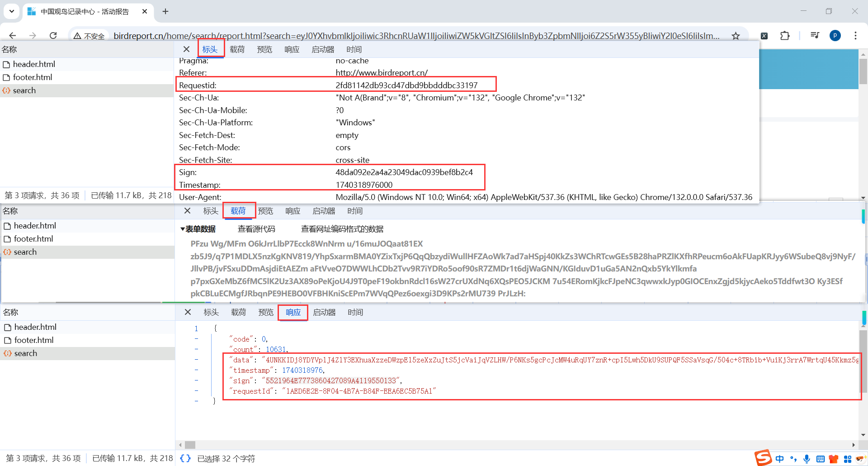This screenshot has height=466, width=868.
Task: Toggle pretty print braces icon
Action: (185, 458)
